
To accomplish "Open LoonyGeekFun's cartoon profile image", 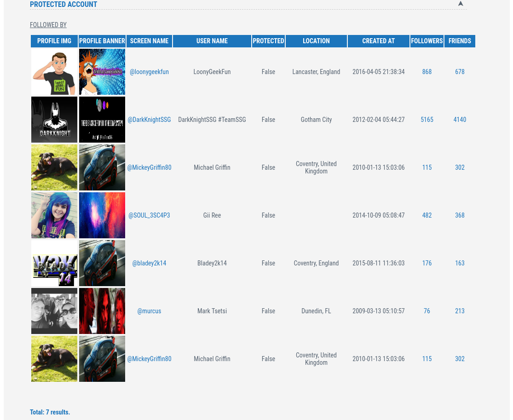I will [x=54, y=72].
